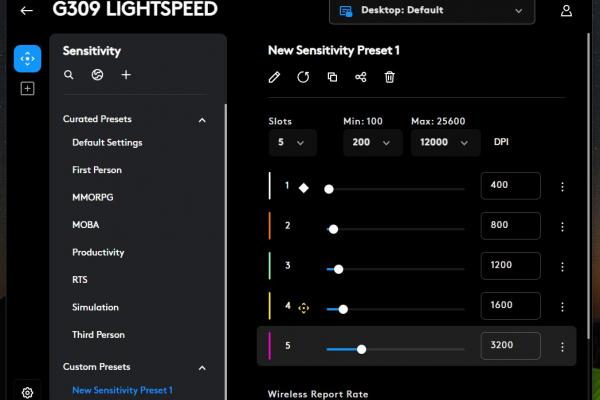Open the Slots count dropdown
Image resolution: width=600 pixels, height=400 pixels.
click(292, 142)
